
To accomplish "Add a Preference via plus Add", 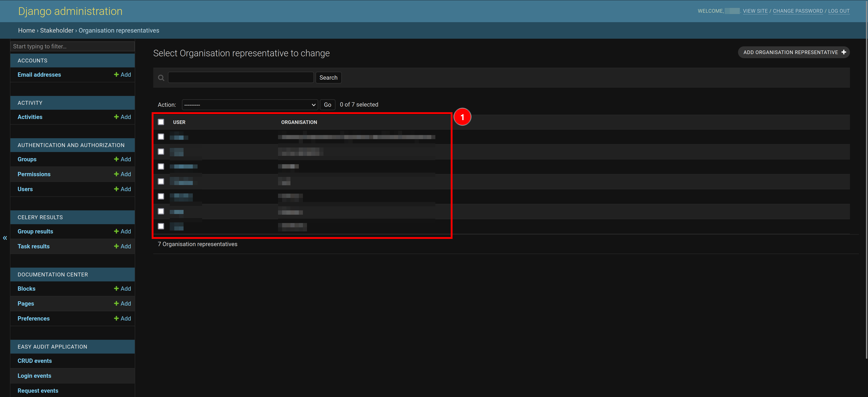I will pyautogui.click(x=122, y=319).
